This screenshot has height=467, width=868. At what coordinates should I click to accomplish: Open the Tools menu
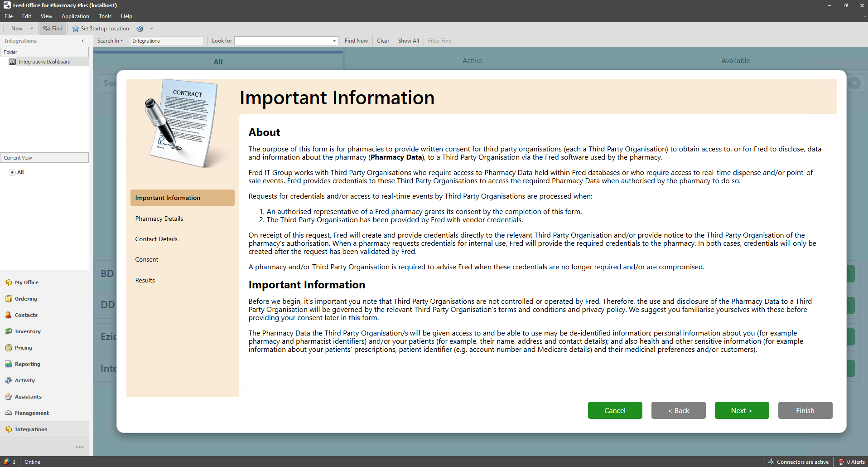tap(105, 16)
